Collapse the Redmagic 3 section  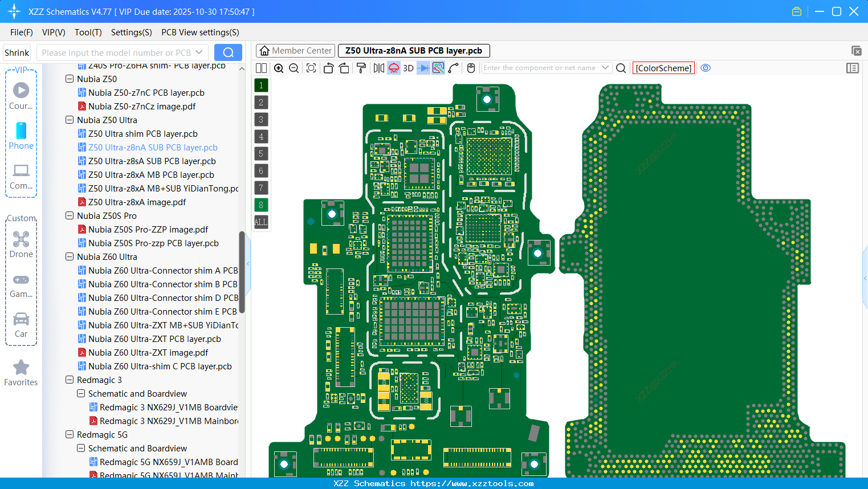pyautogui.click(x=70, y=380)
